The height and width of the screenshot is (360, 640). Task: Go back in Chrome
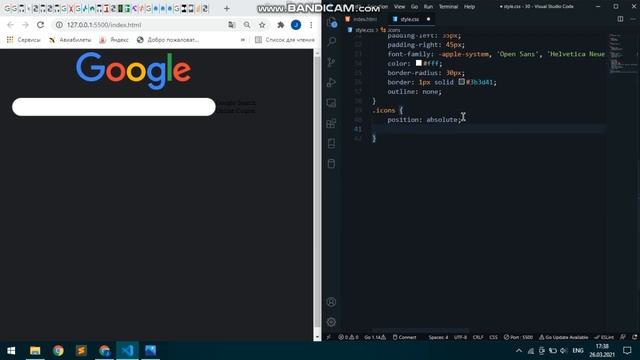(x=10, y=25)
